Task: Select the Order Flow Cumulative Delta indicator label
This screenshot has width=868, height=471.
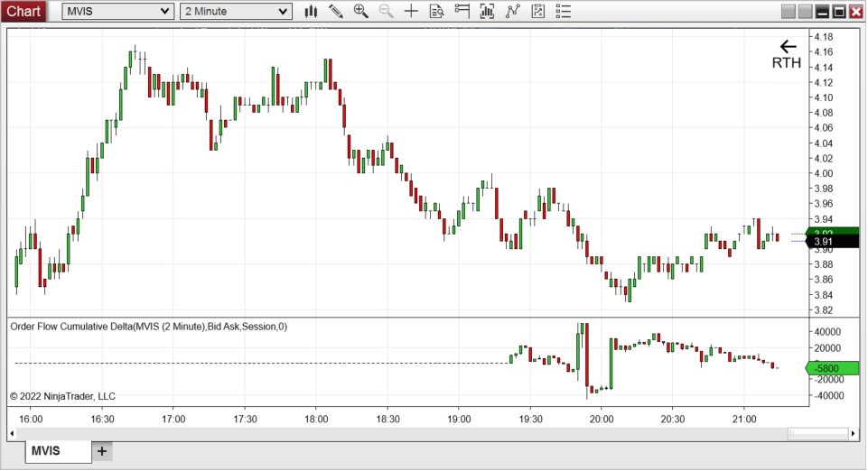Action: coord(148,327)
